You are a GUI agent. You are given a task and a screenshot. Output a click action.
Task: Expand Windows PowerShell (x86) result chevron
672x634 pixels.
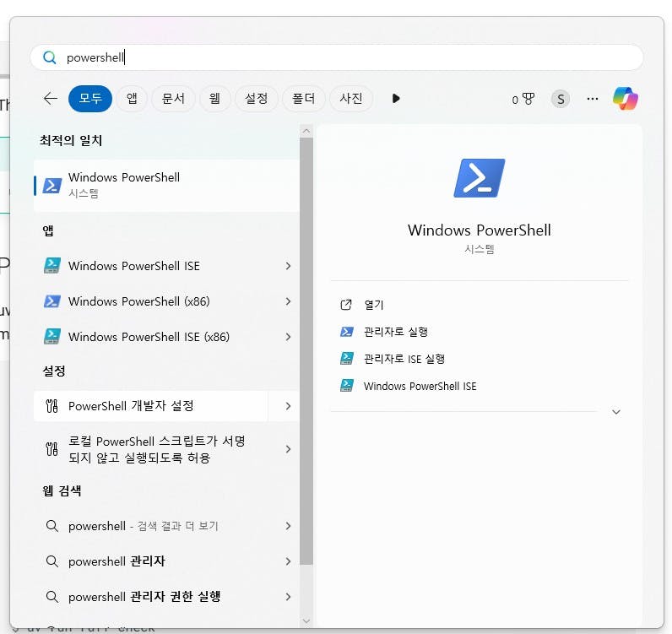[288, 301]
